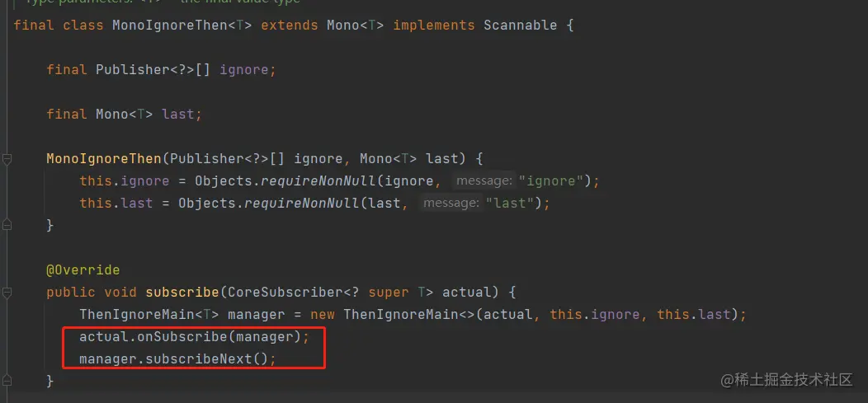Click the 'class' keyword

tap(83, 26)
